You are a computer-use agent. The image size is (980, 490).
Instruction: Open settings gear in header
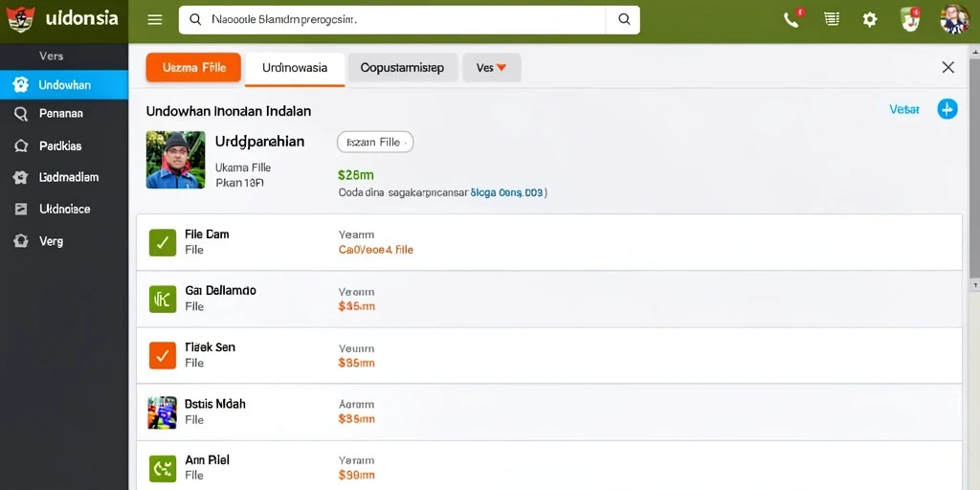pos(869,20)
